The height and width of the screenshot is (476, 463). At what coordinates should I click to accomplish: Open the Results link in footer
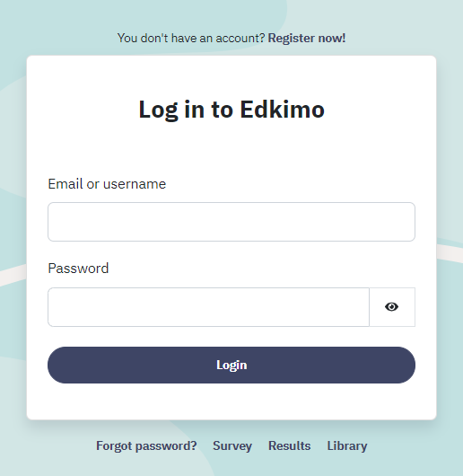(x=289, y=445)
